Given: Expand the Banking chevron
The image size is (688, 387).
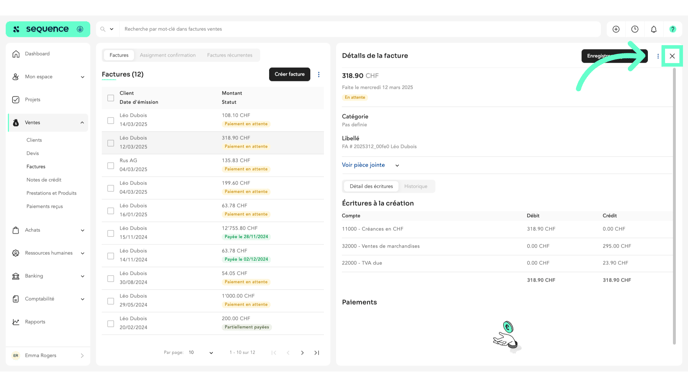Looking at the screenshot, I should pyautogui.click(x=82, y=276).
